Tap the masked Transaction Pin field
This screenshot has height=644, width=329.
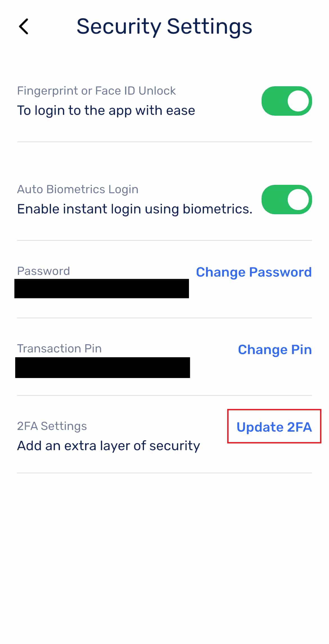(x=102, y=367)
